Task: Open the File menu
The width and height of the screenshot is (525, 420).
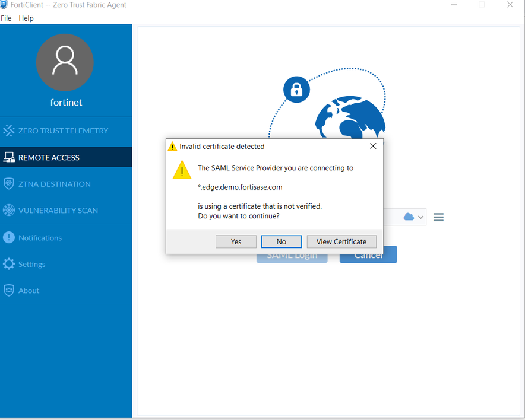Action: click(x=6, y=18)
